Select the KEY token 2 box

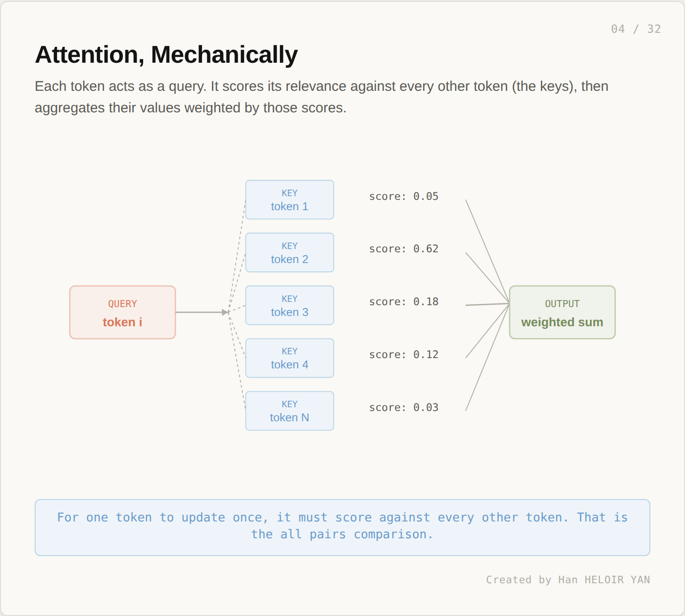click(290, 252)
